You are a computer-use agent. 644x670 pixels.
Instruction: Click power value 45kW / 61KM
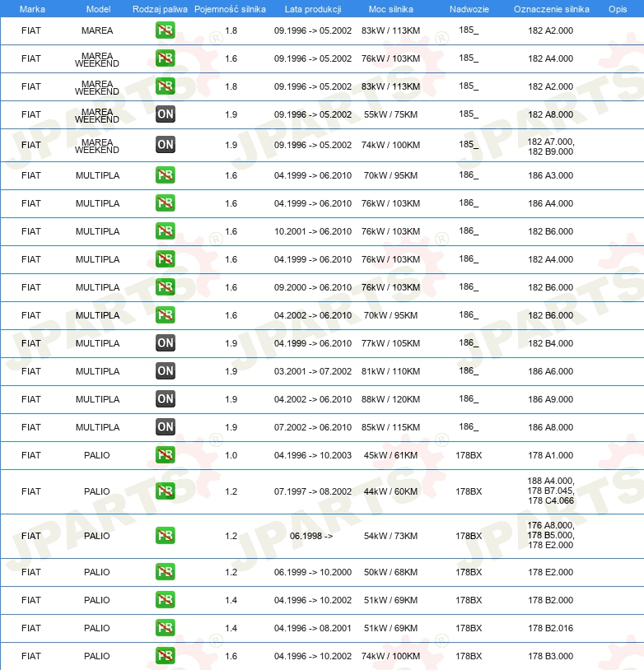[x=390, y=455]
